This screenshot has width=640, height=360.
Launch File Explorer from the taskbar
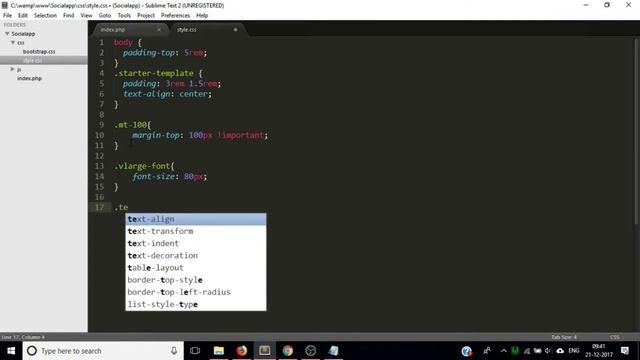point(219,351)
